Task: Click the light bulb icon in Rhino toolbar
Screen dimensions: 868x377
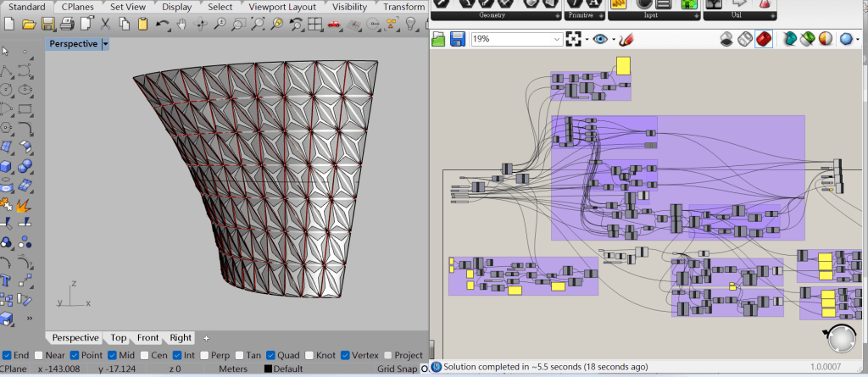Action: pos(410,24)
